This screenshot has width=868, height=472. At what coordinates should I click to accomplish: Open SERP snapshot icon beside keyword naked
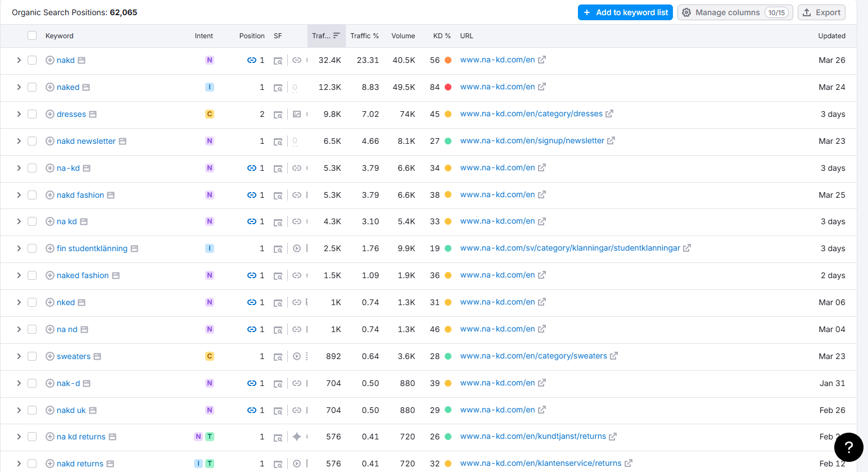(86, 87)
